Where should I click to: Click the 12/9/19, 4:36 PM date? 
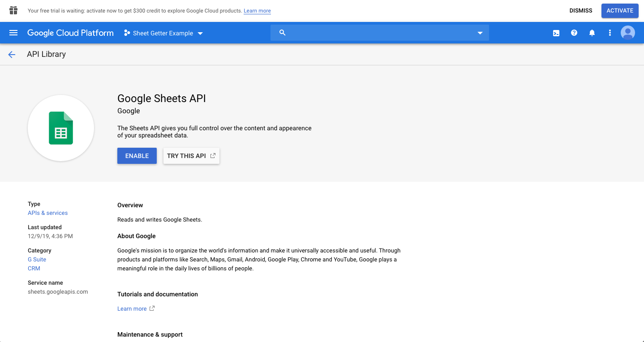point(50,236)
